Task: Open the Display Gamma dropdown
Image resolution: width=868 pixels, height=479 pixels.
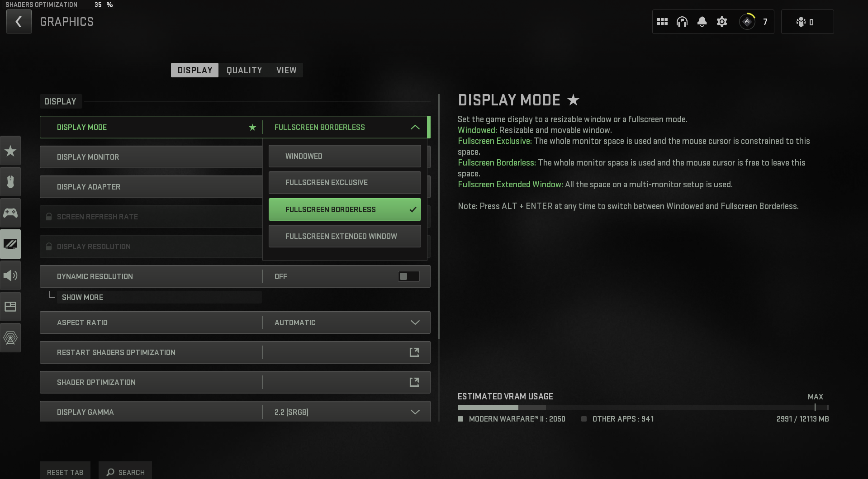Action: (415, 412)
